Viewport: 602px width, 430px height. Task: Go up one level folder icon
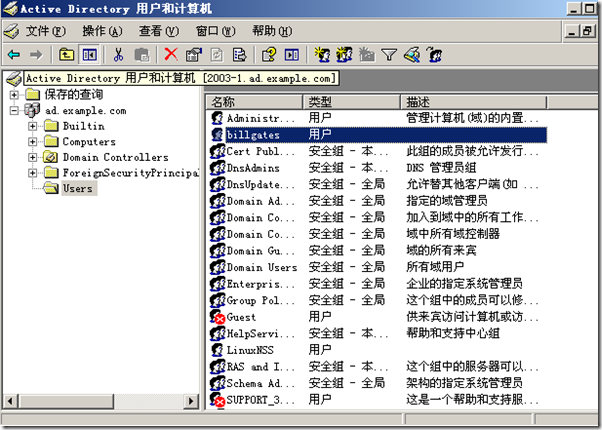(x=66, y=55)
